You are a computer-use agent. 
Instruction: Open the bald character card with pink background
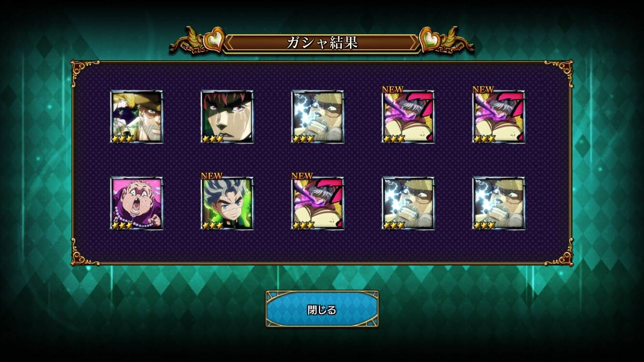pos(137,203)
